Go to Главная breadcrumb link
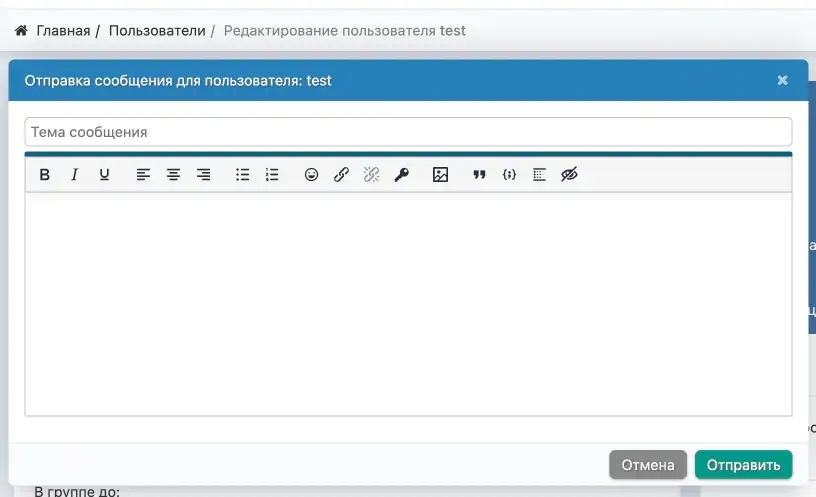 63,31
